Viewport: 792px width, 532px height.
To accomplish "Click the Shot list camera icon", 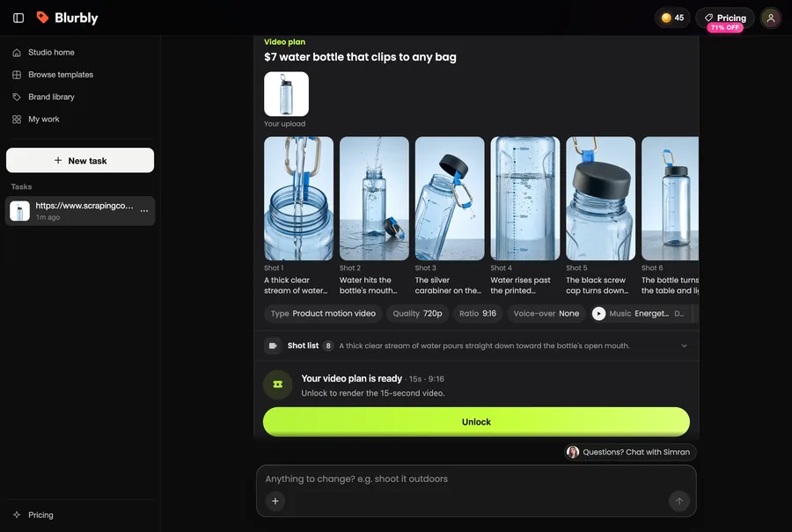I will click(x=273, y=346).
